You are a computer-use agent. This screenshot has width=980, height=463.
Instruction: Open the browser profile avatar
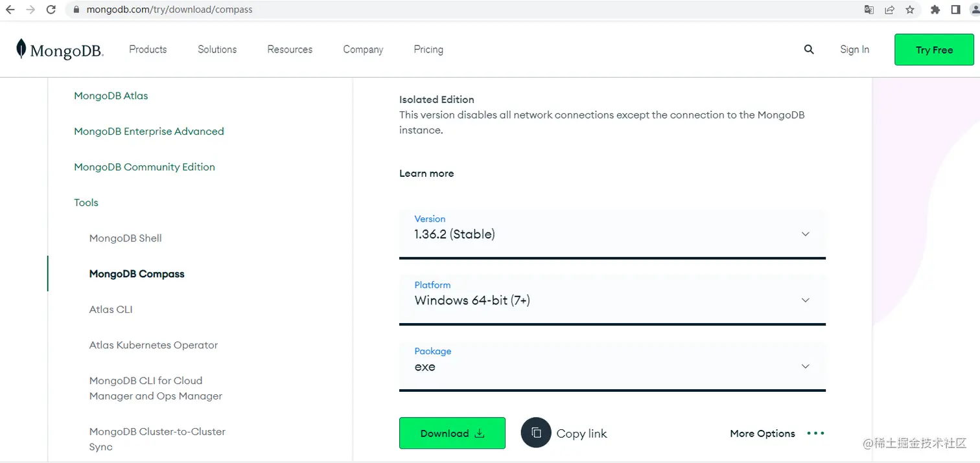pos(975,10)
